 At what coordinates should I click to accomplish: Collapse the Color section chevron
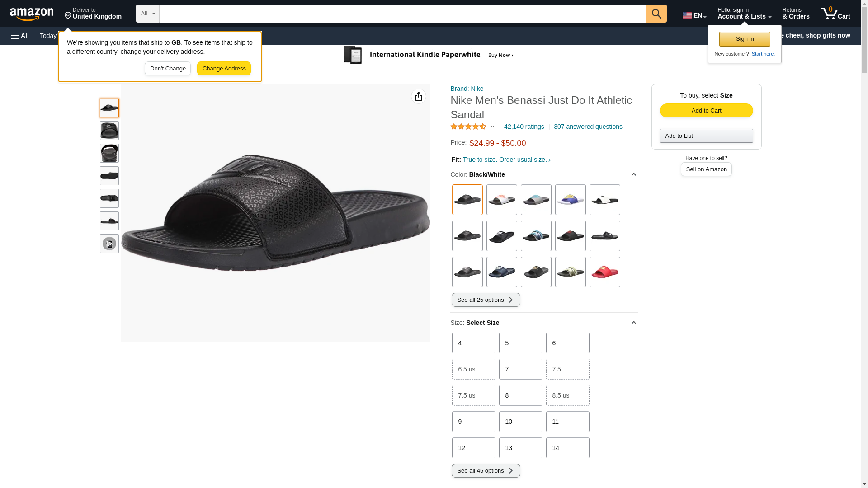[633, 174]
